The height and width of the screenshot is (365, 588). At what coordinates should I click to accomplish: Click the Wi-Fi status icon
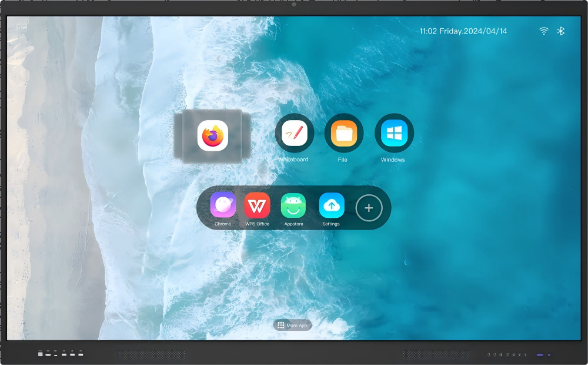click(x=544, y=31)
